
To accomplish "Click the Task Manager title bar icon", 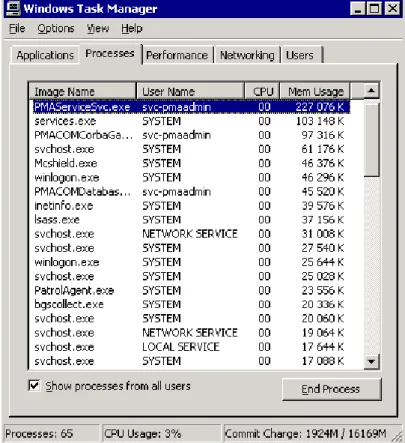I will (13, 8).
